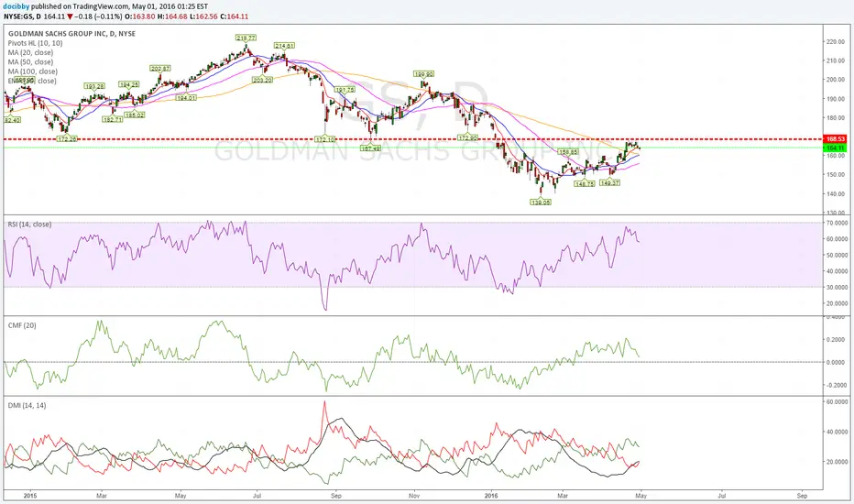Click the 149.27 pivot low label

(x=609, y=182)
